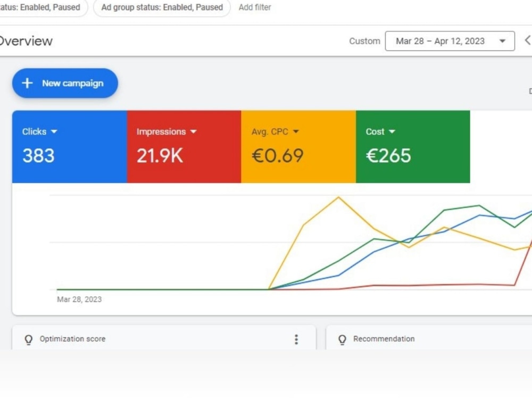The height and width of the screenshot is (399, 532).
Task: Click the 21.9K impressions value
Action: point(160,156)
